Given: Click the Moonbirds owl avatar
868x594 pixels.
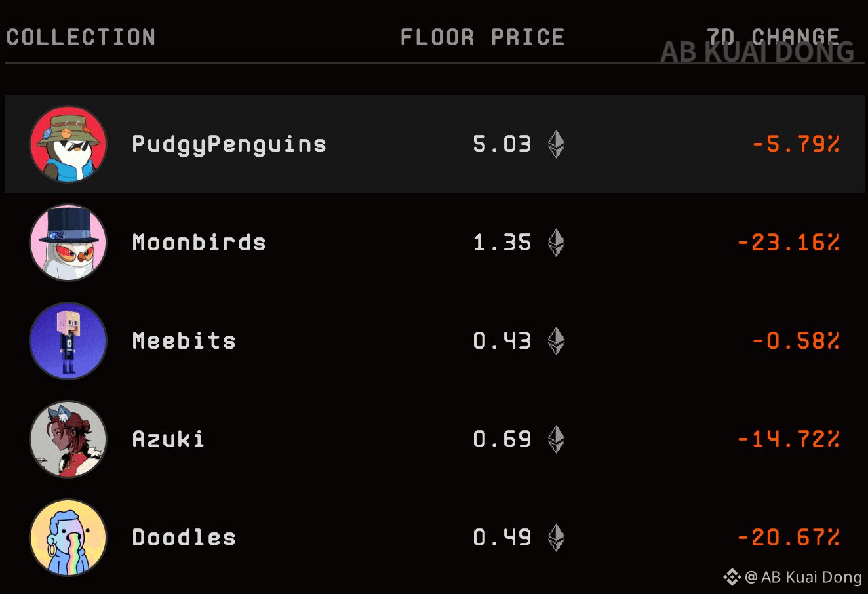Looking at the screenshot, I should (x=68, y=243).
